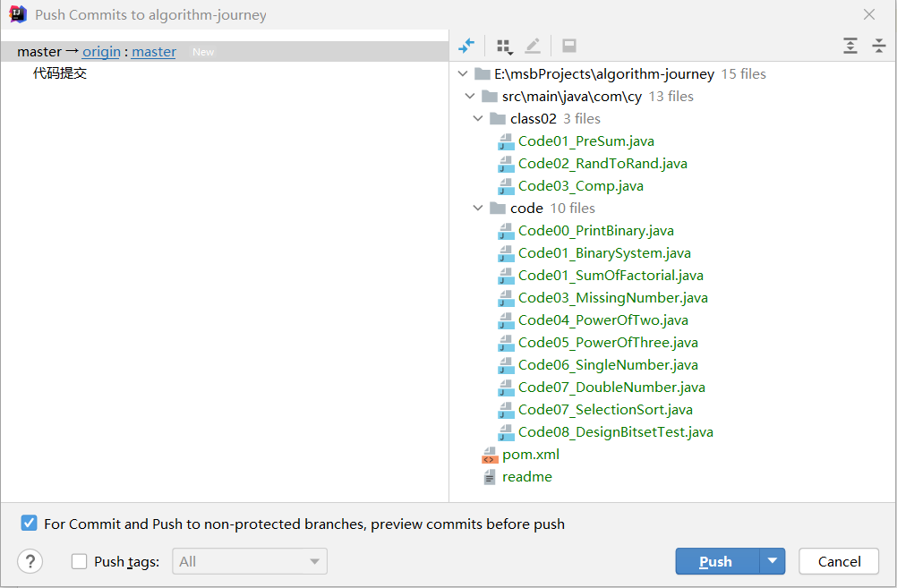Click the Edit Source pencil icon
897x588 pixels.
coord(533,46)
